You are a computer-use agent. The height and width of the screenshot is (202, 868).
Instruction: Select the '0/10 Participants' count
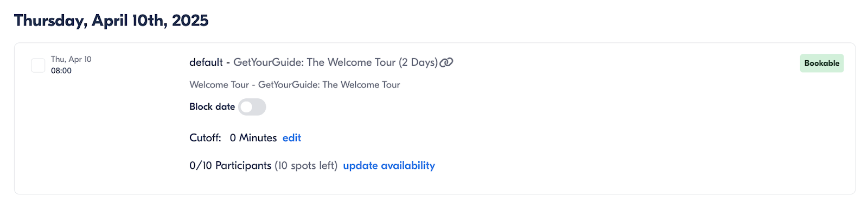pos(230,166)
